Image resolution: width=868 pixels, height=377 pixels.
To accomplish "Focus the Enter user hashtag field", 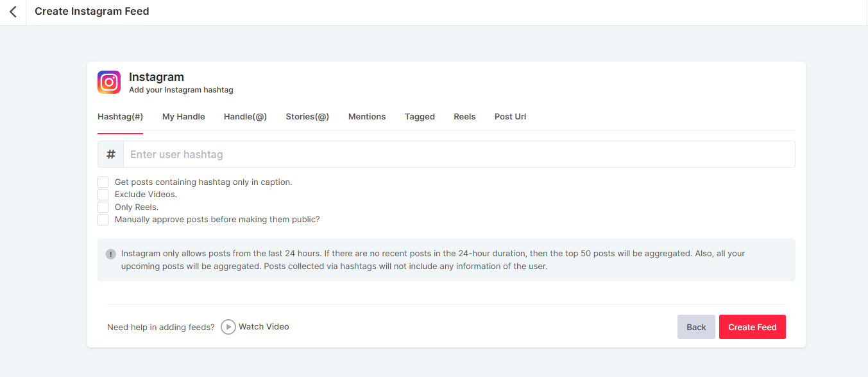I will (x=459, y=154).
